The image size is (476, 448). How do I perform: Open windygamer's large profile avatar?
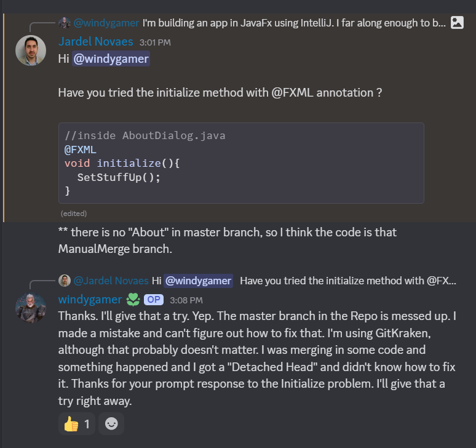pyautogui.click(x=31, y=308)
